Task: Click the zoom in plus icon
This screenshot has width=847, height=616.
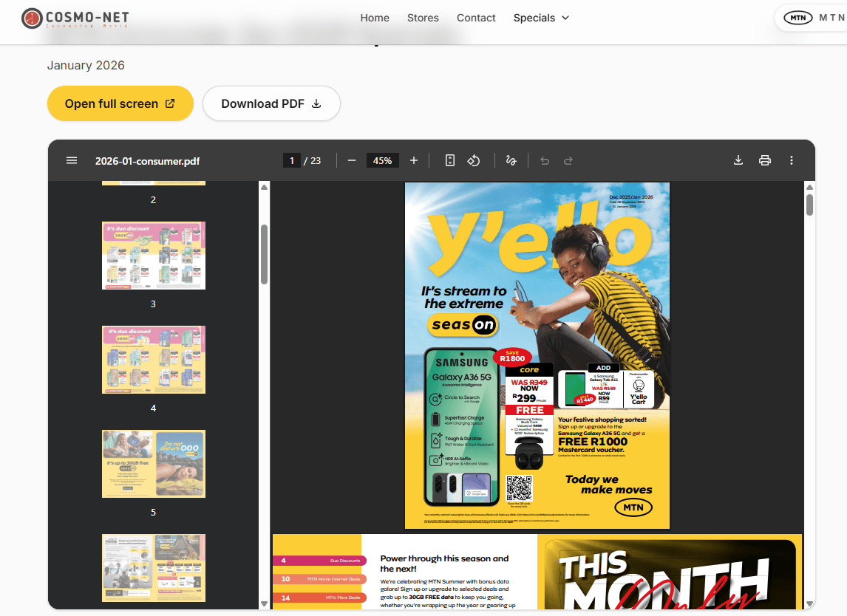Action: tap(414, 160)
